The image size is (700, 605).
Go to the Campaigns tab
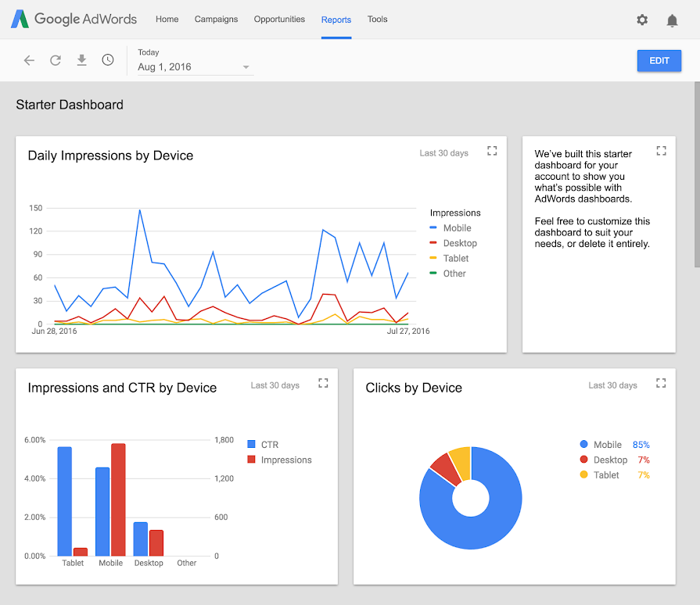click(x=216, y=20)
